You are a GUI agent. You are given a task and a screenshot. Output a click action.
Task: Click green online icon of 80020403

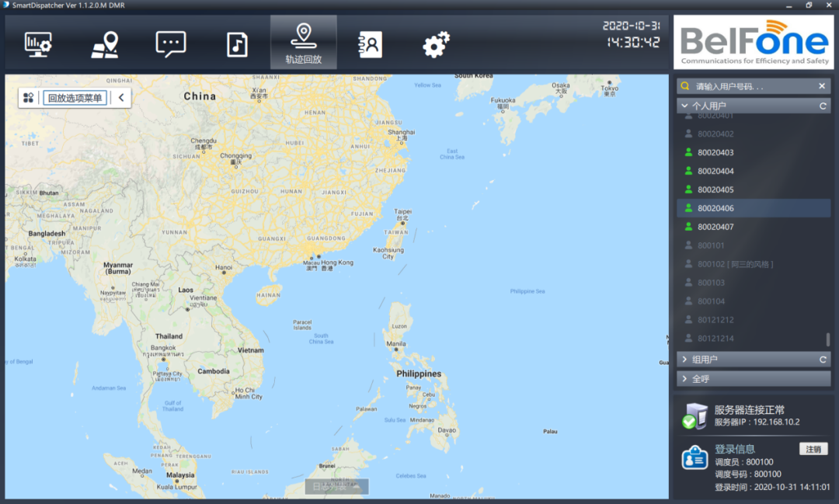click(688, 152)
